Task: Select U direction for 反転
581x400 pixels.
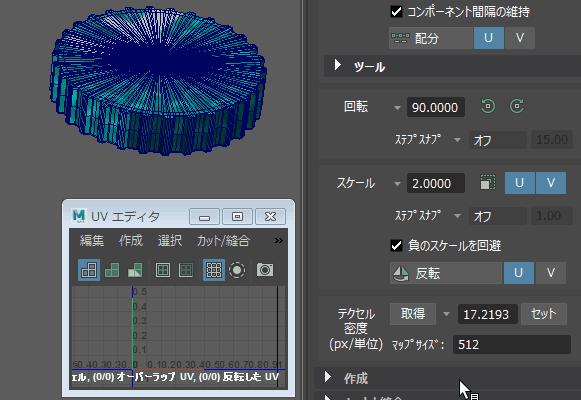Action: (518, 273)
